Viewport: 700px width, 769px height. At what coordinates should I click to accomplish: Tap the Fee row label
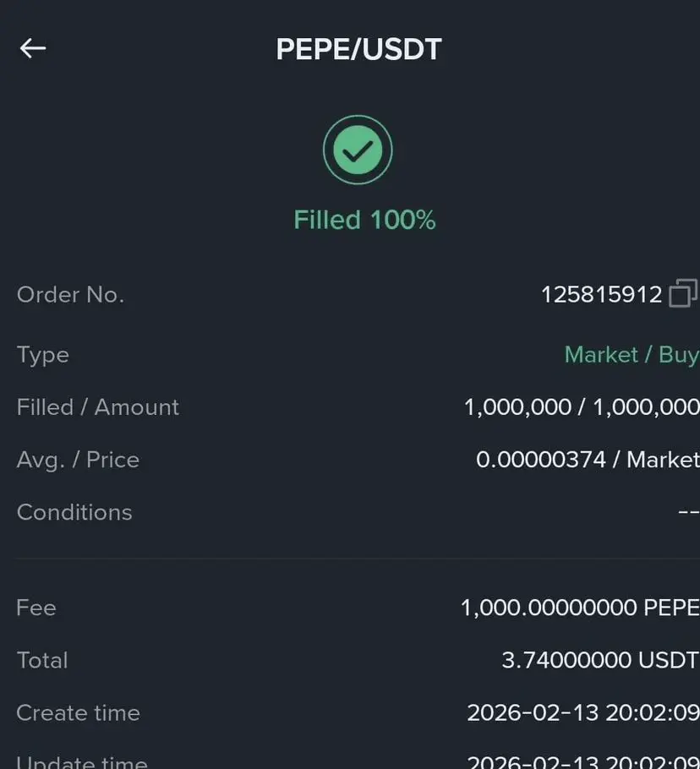36,608
